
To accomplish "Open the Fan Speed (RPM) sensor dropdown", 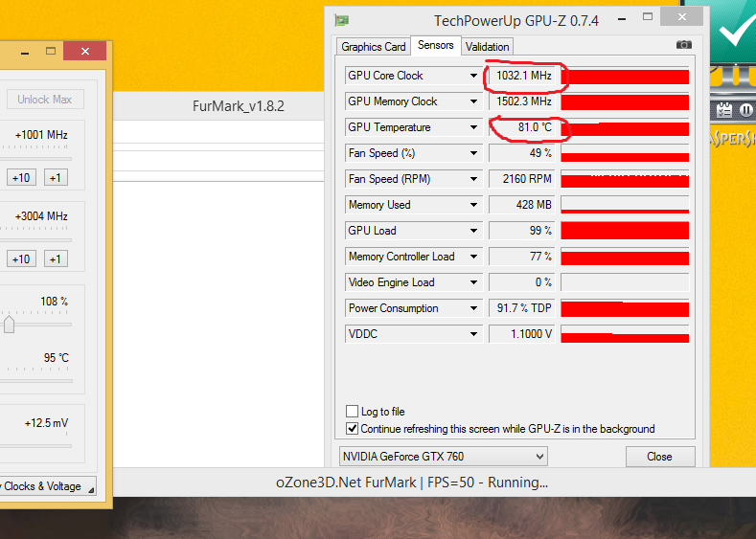I will tap(473, 179).
